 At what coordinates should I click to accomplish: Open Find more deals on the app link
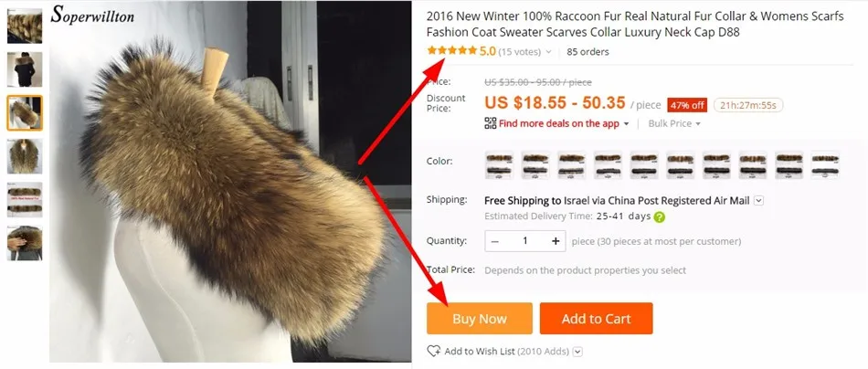(x=558, y=123)
